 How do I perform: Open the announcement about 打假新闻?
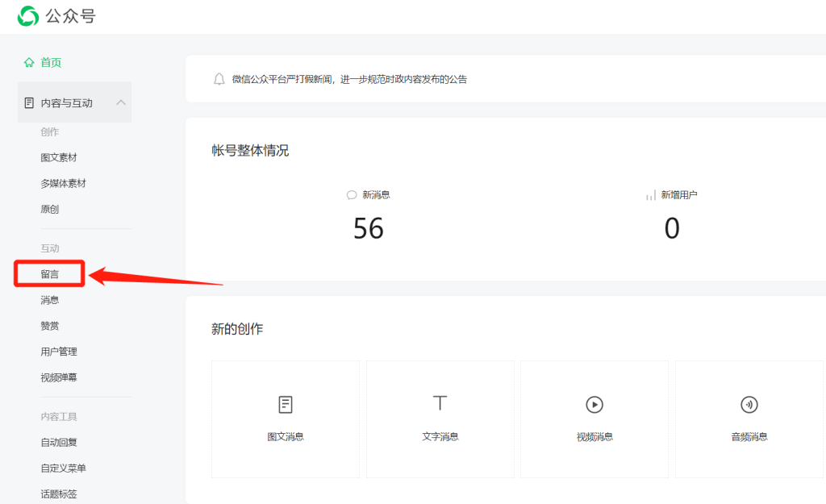(x=349, y=79)
